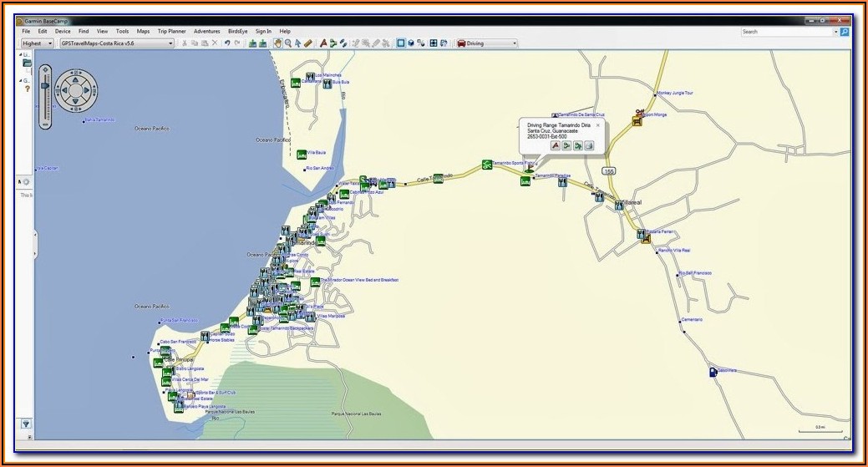Click the Send to device icon

coord(252,43)
